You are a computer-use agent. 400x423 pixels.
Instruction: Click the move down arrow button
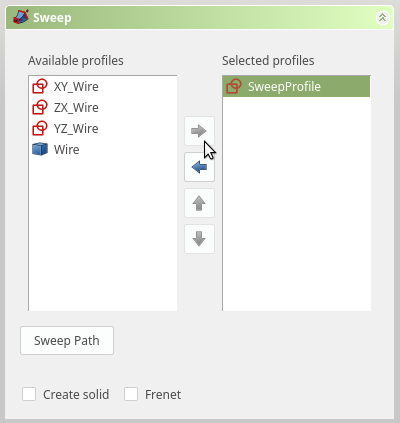click(199, 239)
